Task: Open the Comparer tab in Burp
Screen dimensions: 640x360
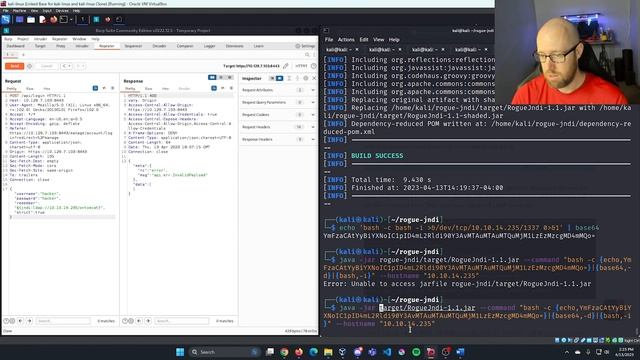Action: (185, 46)
